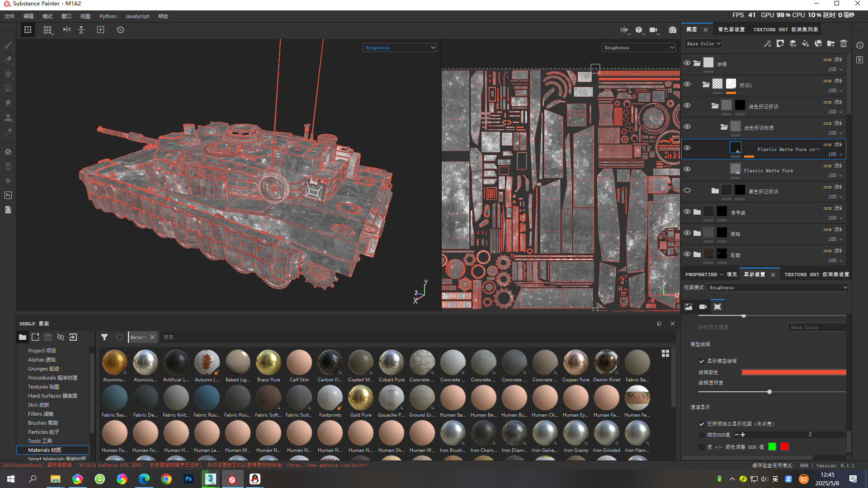Toggle symmetry mirror icon in top toolbar
The image size is (868, 488).
click(x=67, y=30)
